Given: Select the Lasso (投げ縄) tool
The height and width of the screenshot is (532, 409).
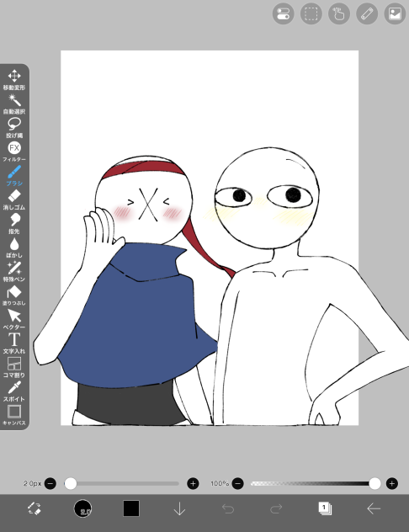Looking at the screenshot, I should [x=14, y=128].
